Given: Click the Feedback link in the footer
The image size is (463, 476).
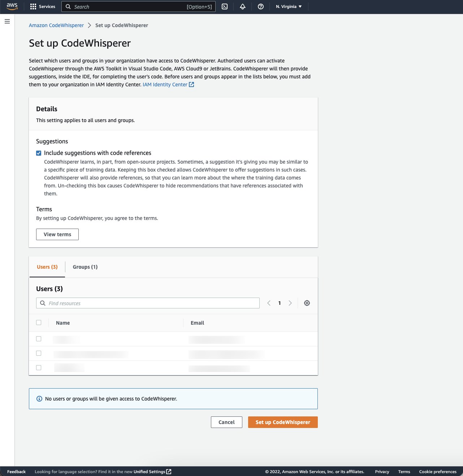Looking at the screenshot, I should (16, 472).
